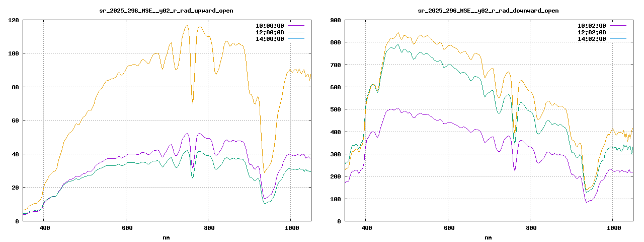644x242 pixels.
Task: Click the nm axis label under right chart
Action: [x=488, y=237]
